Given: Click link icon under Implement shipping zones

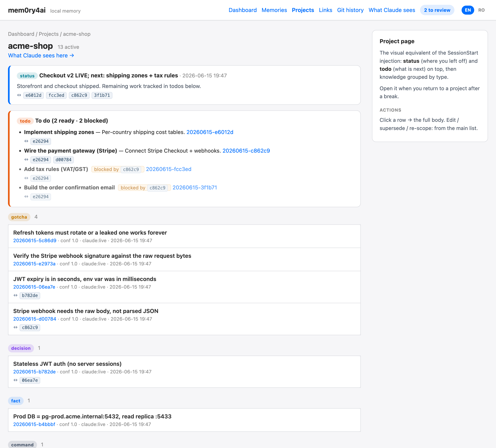Looking at the screenshot, I should (26, 141).
